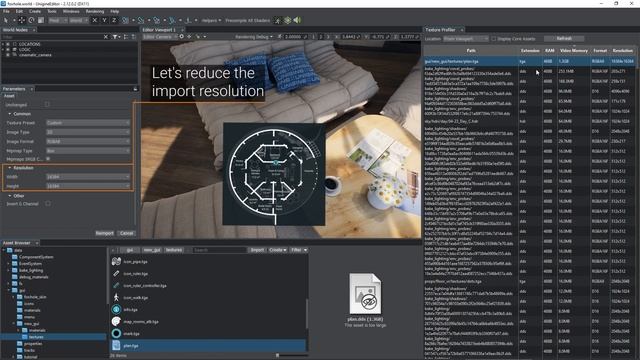Collapse the Other section
Image resolution: width=640 pixels, height=360 pixels.
pos(10,196)
